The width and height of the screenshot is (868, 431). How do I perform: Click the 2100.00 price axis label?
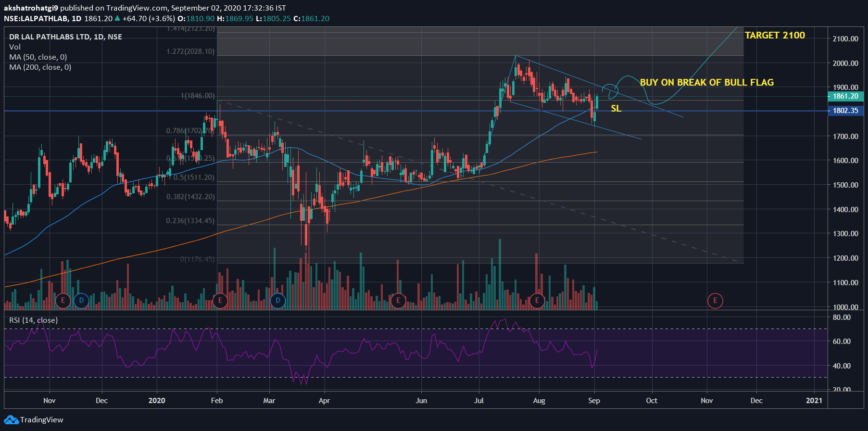pos(845,38)
